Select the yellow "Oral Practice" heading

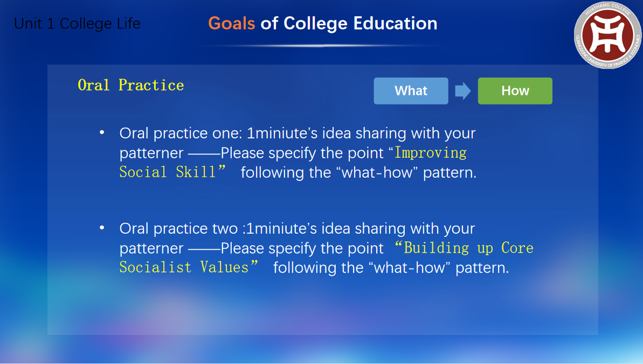(130, 85)
